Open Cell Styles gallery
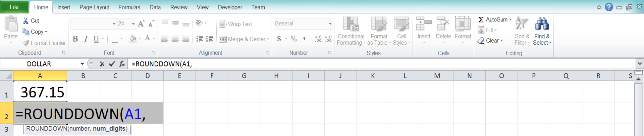Image resolution: width=644 pixels, height=136 pixels. click(x=401, y=31)
